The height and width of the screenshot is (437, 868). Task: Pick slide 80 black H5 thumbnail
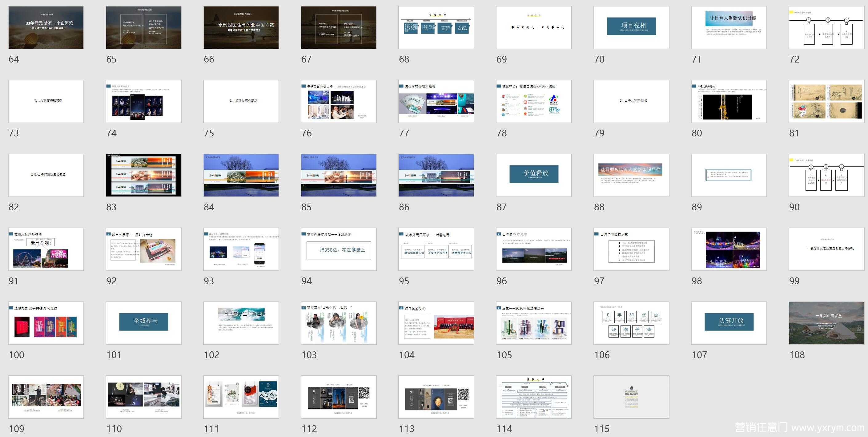729,101
